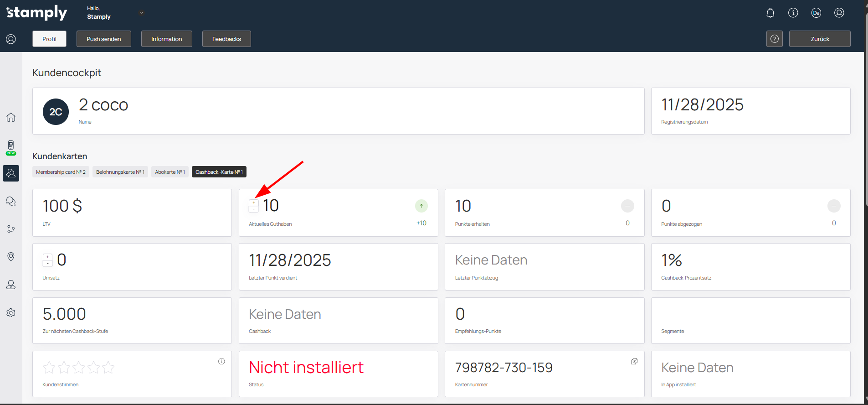Switch to the Push senden tab
Screen dimensions: 868x405
pos(104,39)
